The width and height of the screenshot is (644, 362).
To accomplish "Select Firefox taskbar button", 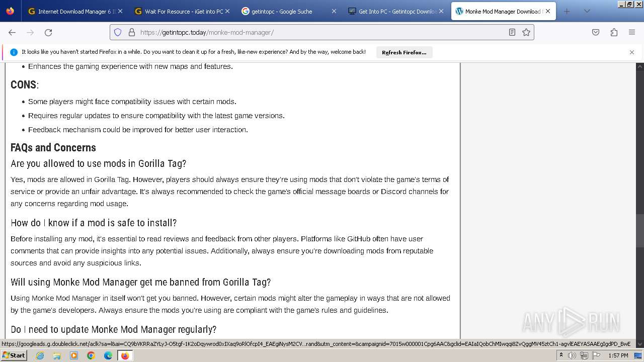I will point(125,355).
